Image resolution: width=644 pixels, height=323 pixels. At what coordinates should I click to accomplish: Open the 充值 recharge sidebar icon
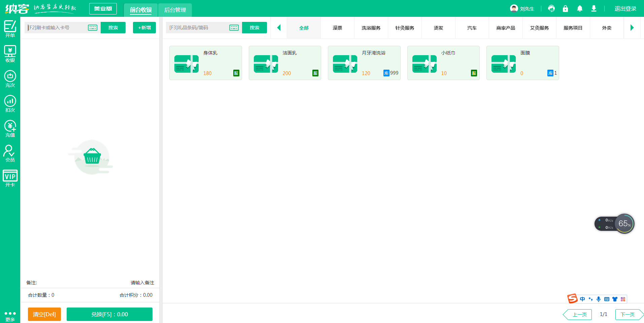coord(10,129)
